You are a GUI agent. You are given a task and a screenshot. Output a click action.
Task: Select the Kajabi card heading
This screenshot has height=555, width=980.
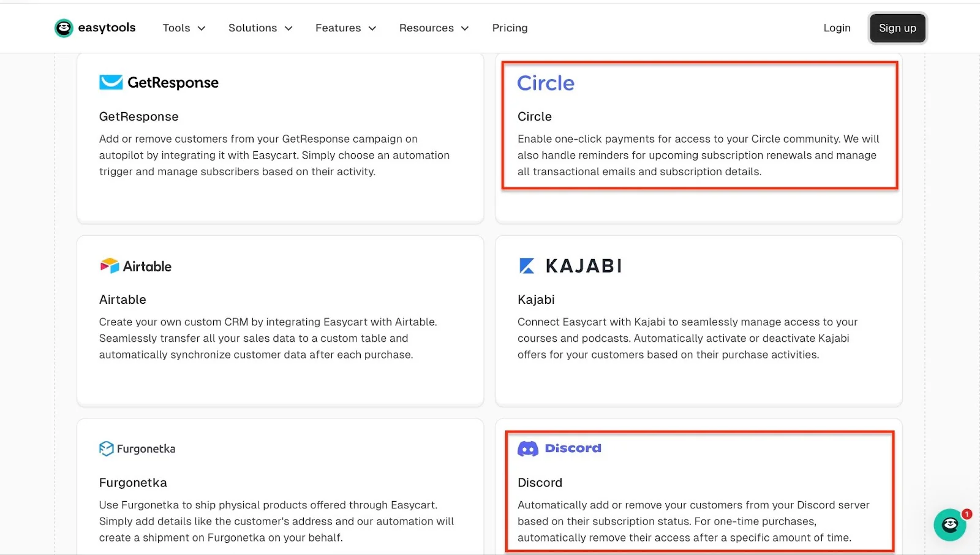pyautogui.click(x=536, y=300)
